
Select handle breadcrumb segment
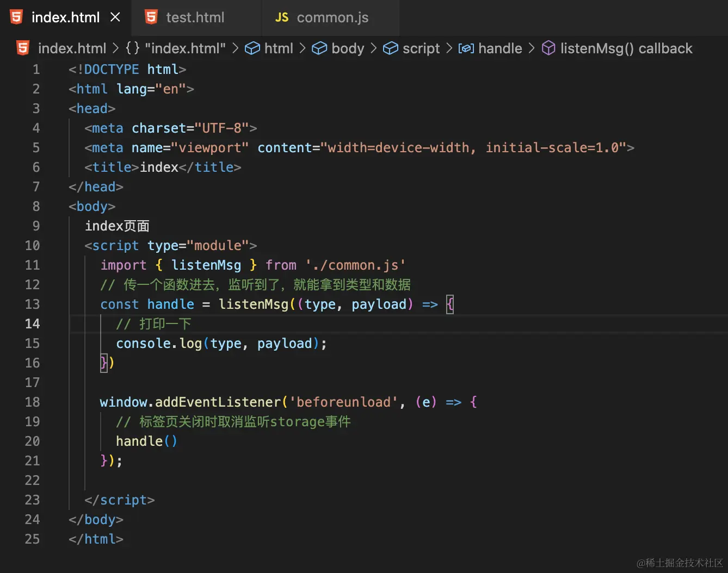(x=500, y=48)
